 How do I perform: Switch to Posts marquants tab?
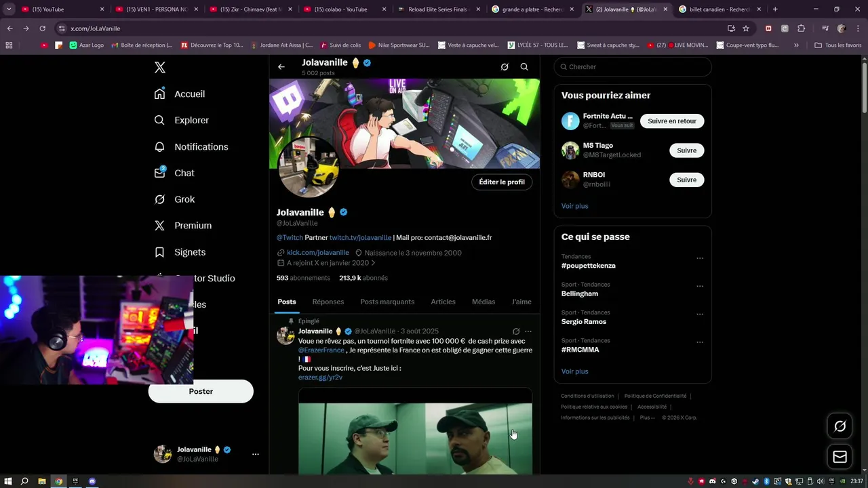click(387, 302)
